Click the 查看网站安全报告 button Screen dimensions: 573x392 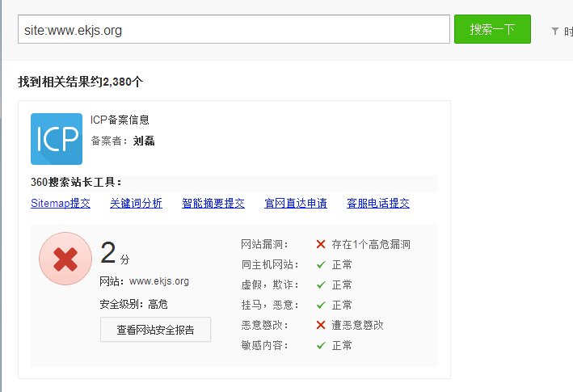coord(156,330)
